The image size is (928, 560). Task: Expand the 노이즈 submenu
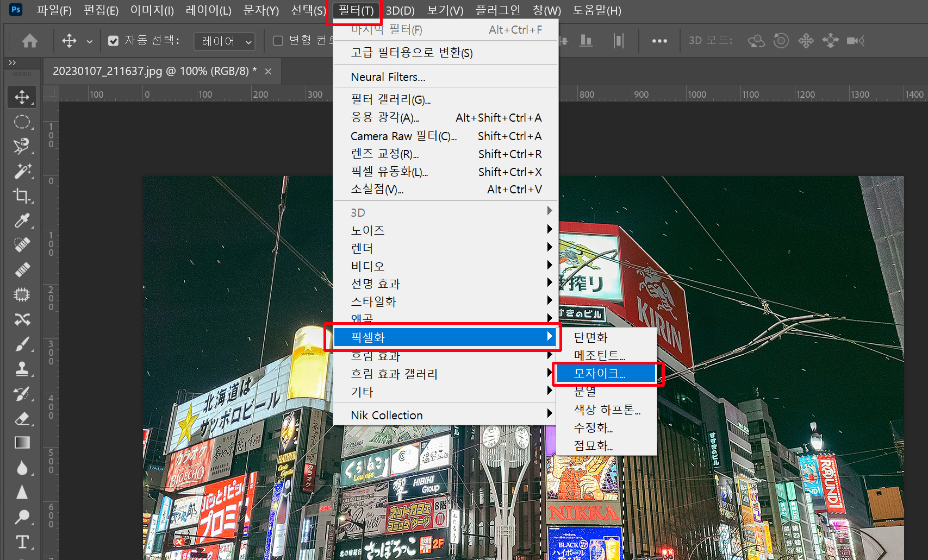(x=446, y=230)
